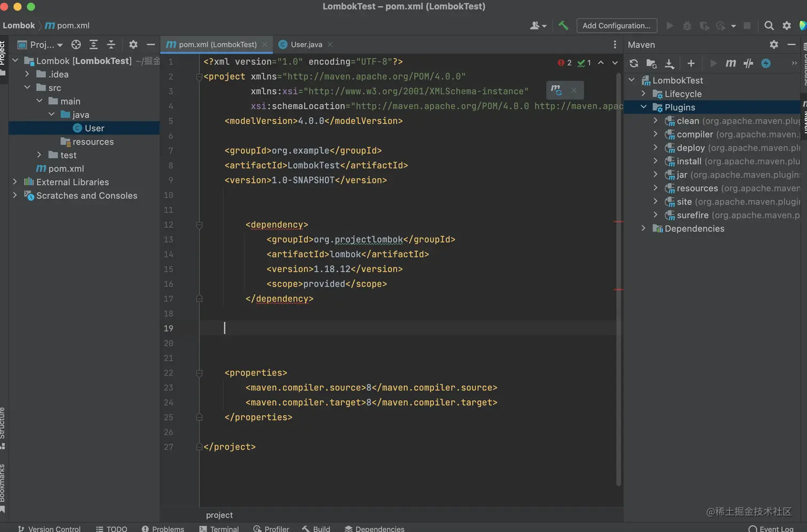
Task: Click the Download Sources icon in Maven panel
Action: click(669, 63)
